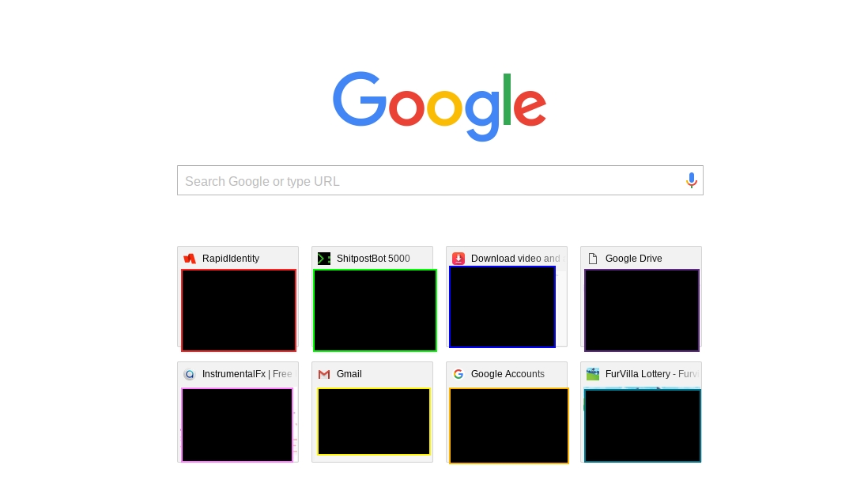Click the Gmail envelope favicon
The height and width of the screenshot is (484, 868).
324,374
